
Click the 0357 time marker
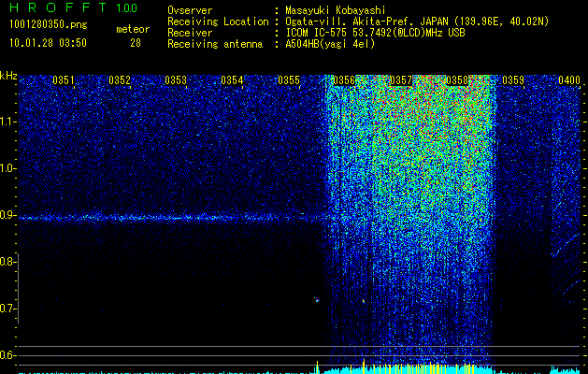click(x=401, y=80)
